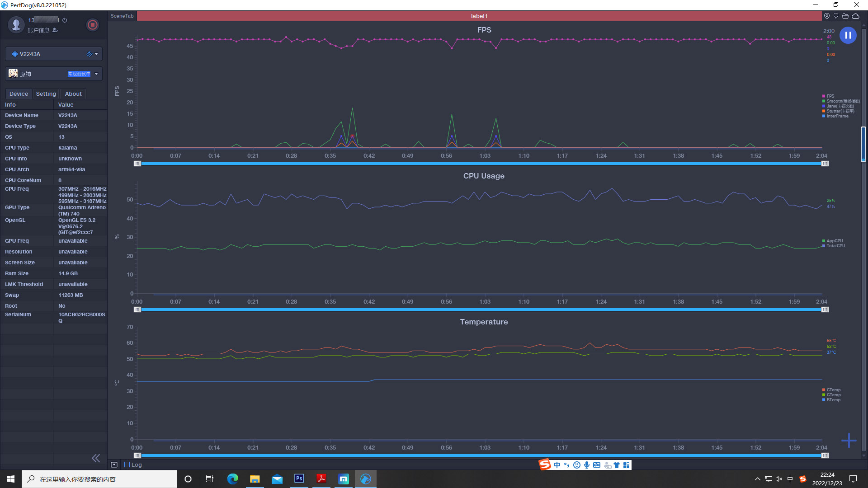Click the FPS chart left range slider handle
868x488 pixels.
click(x=137, y=164)
